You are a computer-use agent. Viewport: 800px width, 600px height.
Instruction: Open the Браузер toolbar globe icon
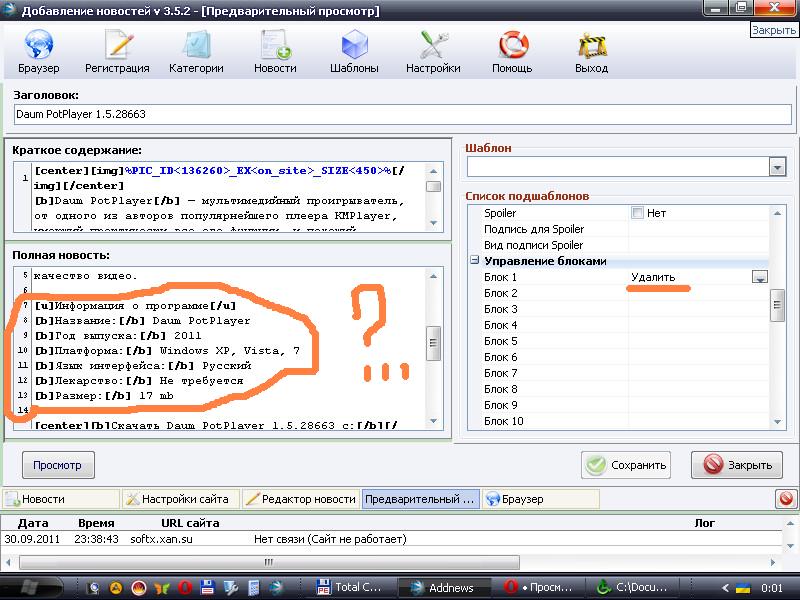[38, 45]
